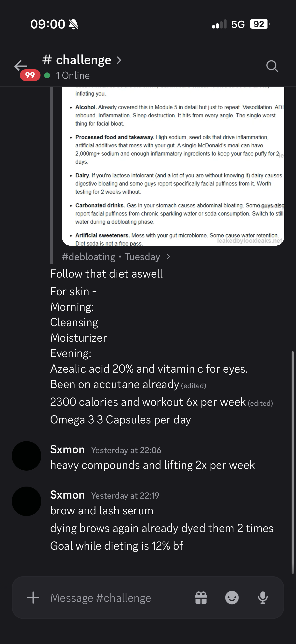Jump to the #debloating forwarded source

(x=89, y=257)
